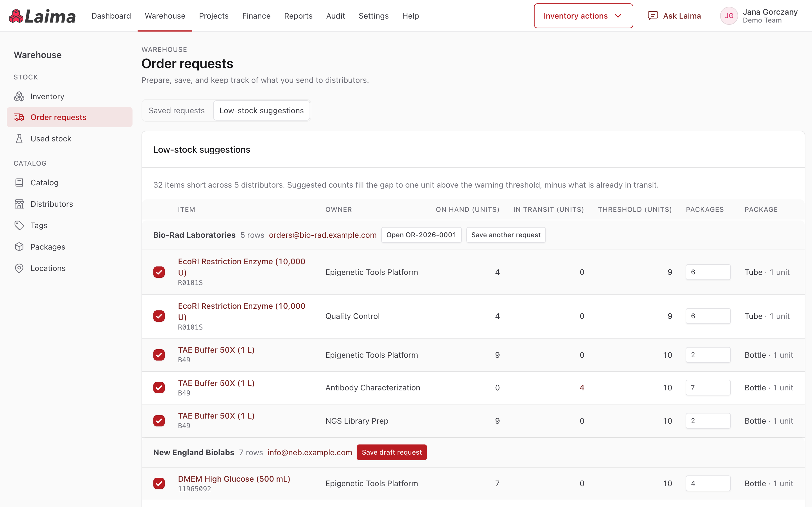Click packages field for TAE Buffer NGS Library Prep
Screen dimensions: 812x507
708,421
